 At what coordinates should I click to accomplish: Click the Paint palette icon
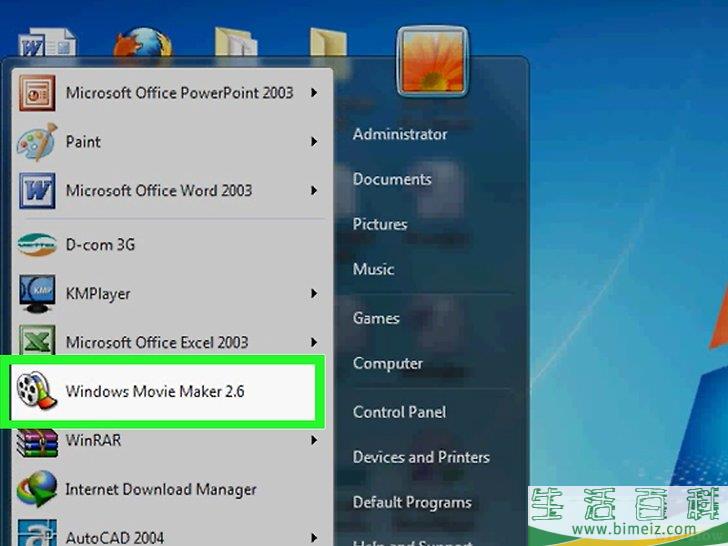(x=37, y=142)
